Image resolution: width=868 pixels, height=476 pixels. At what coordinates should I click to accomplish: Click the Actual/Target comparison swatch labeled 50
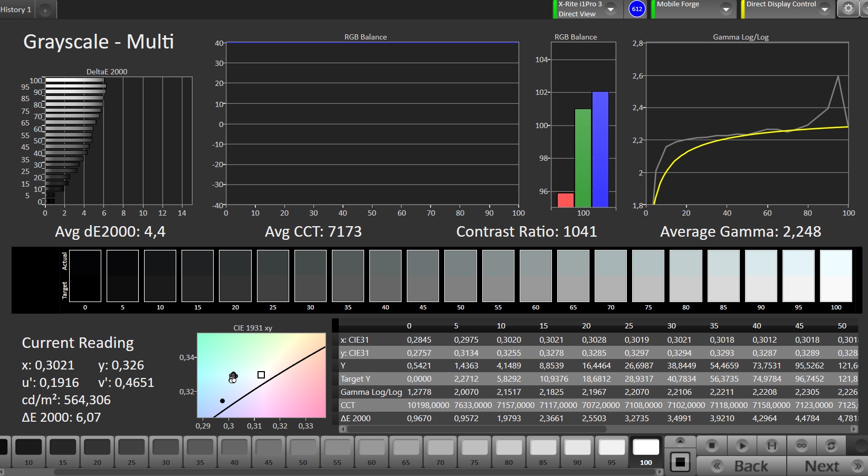click(x=461, y=276)
